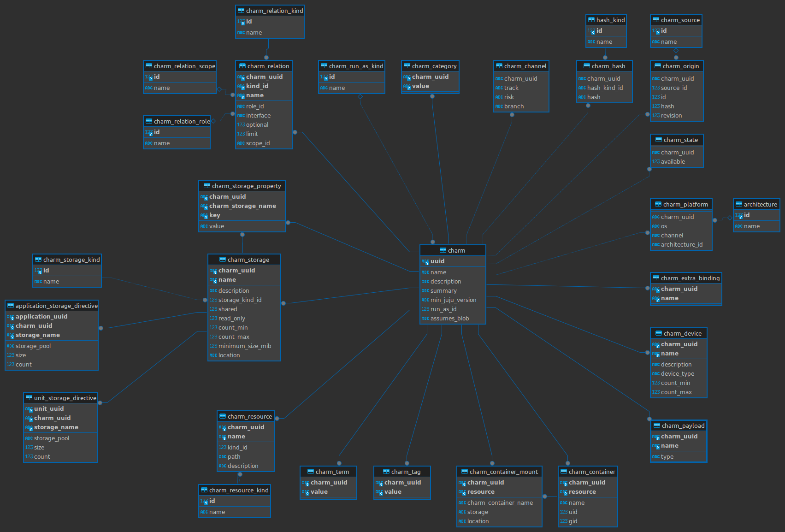The width and height of the screenshot is (785, 532).
Task: Click the table icon in the charm header
Action: [443, 250]
